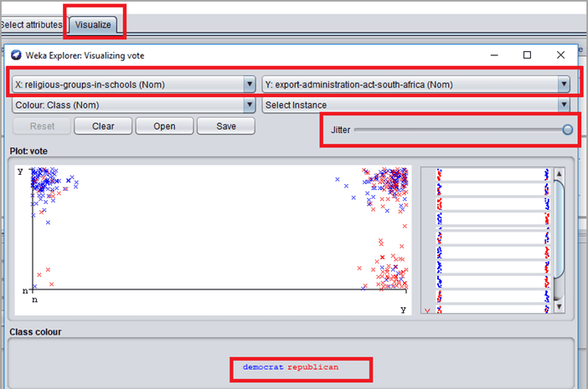Open the Select Instance dropdown
This screenshot has height=389, width=588.
click(416, 105)
